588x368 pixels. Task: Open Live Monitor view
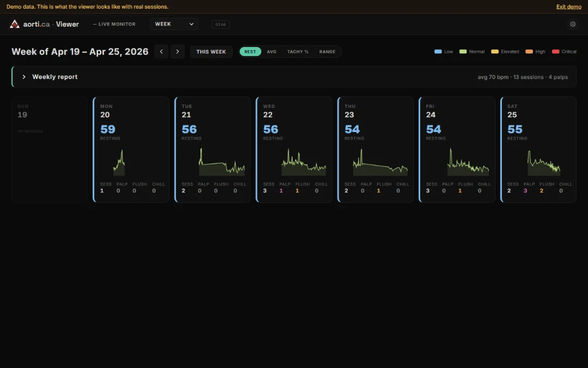click(x=114, y=24)
